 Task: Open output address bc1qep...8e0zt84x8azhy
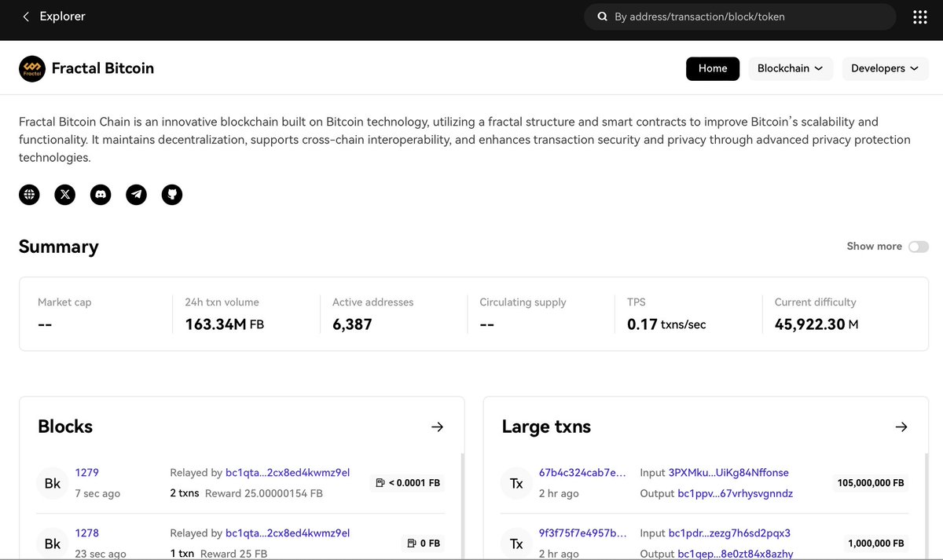736,554
